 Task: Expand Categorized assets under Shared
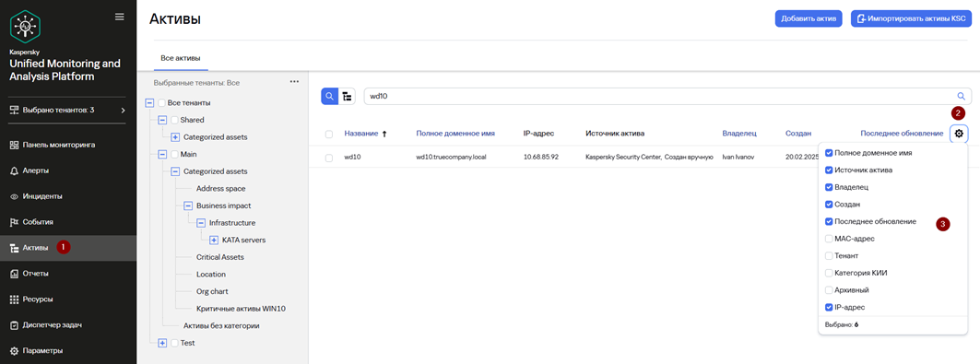(x=175, y=136)
